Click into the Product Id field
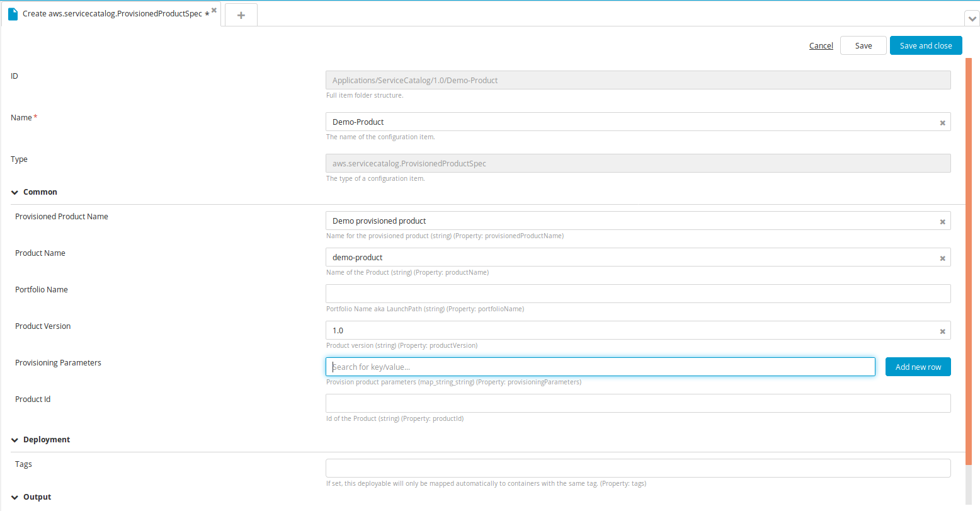 [637, 403]
